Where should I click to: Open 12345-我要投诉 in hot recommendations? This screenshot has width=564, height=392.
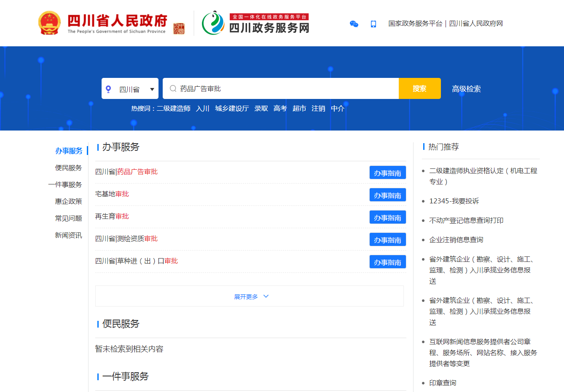coord(454,201)
